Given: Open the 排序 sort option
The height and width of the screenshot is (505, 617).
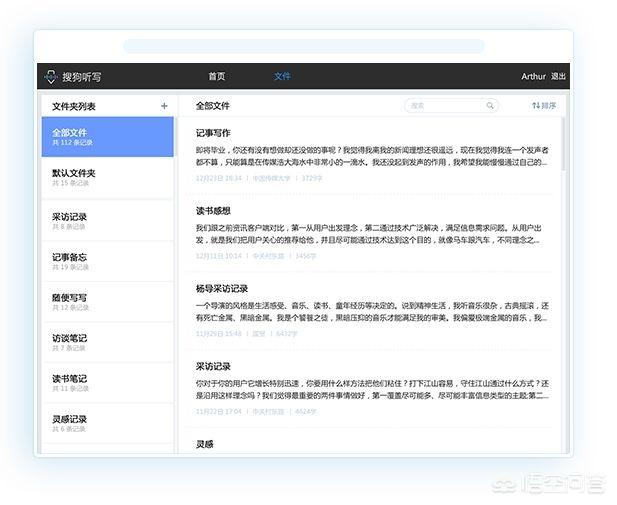Looking at the screenshot, I should tap(544, 105).
